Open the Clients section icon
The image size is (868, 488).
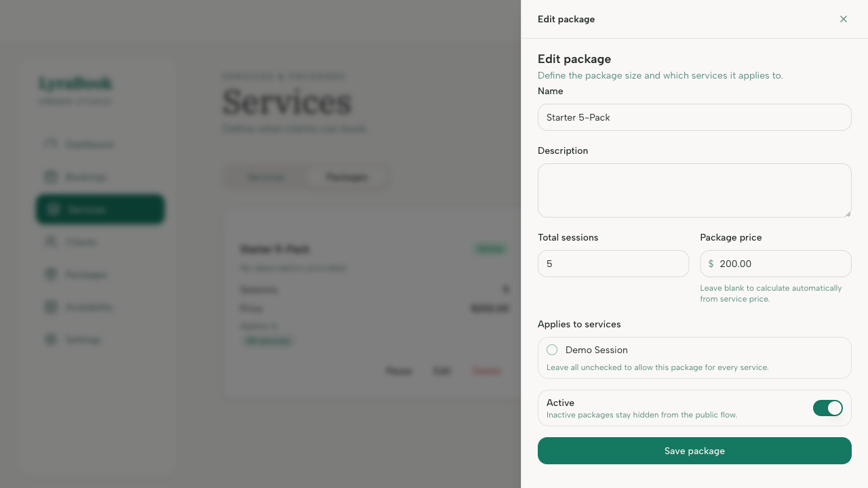[x=50, y=242]
